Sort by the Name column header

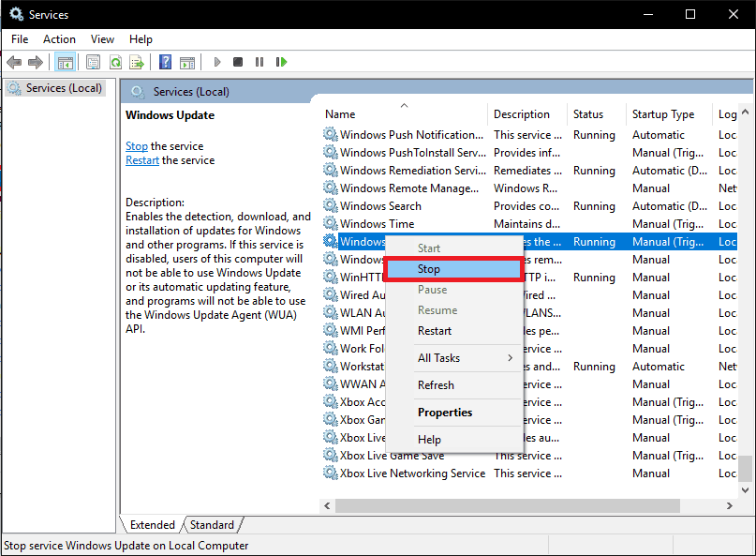(404, 114)
